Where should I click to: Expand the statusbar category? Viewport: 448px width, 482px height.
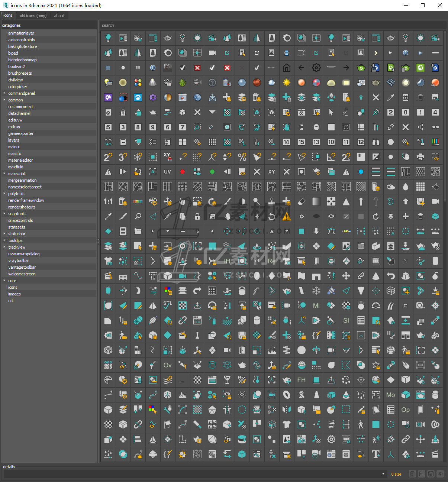point(4,234)
